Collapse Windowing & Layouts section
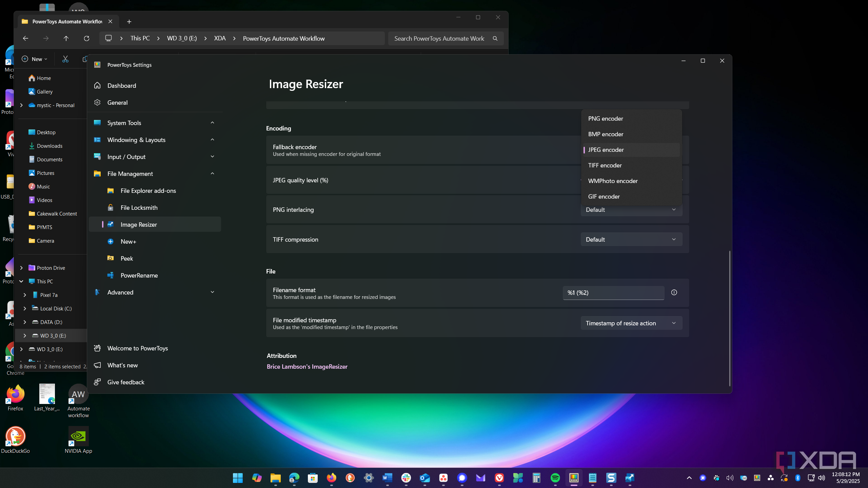This screenshot has width=868, height=488. (x=212, y=140)
